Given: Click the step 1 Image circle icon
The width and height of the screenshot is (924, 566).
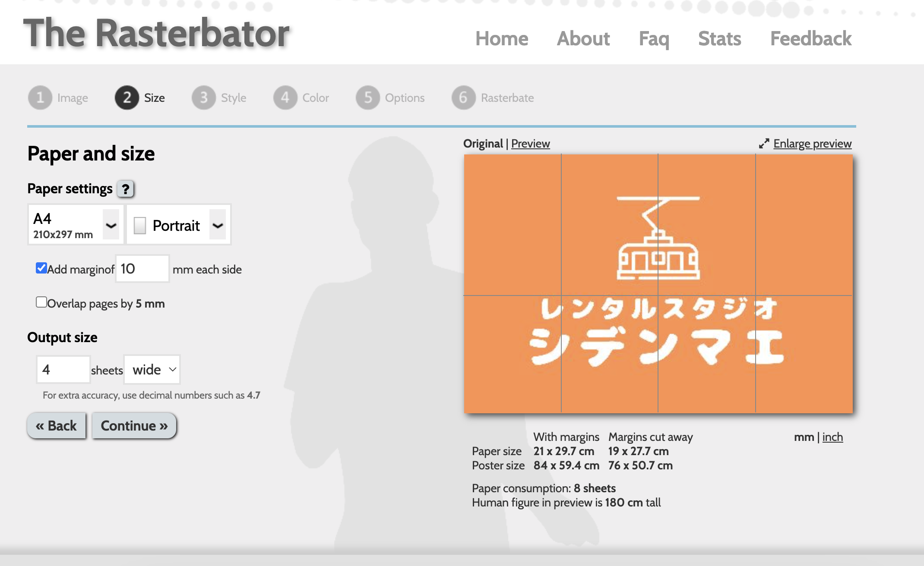Looking at the screenshot, I should [40, 97].
